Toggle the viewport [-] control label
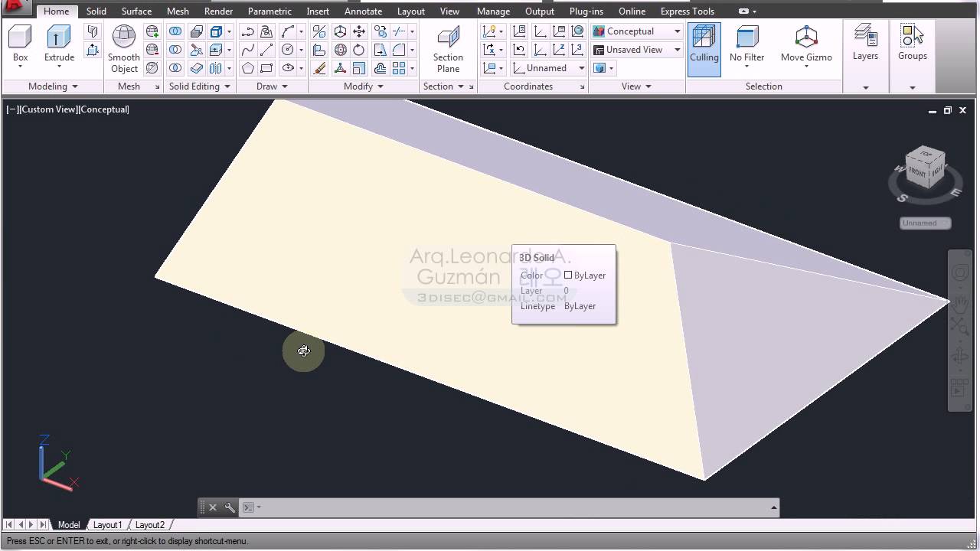Viewport: 980px width, 551px height. coord(12,109)
